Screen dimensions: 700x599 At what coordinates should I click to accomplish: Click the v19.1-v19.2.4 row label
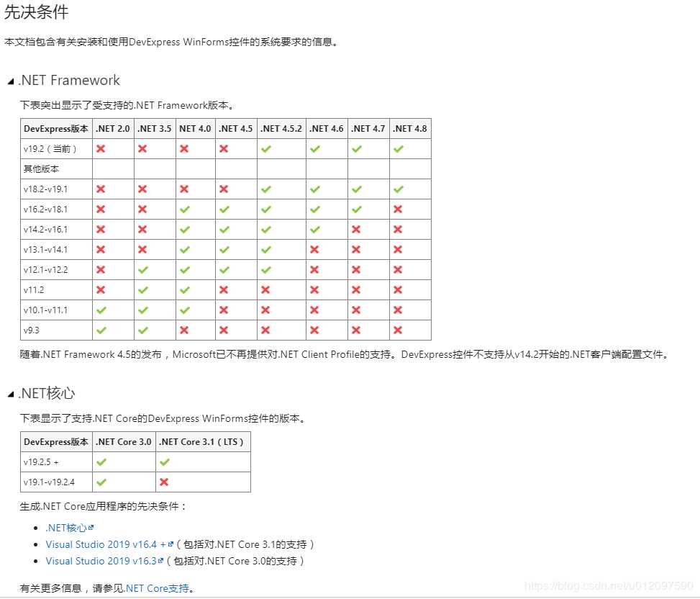coord(49,482)
